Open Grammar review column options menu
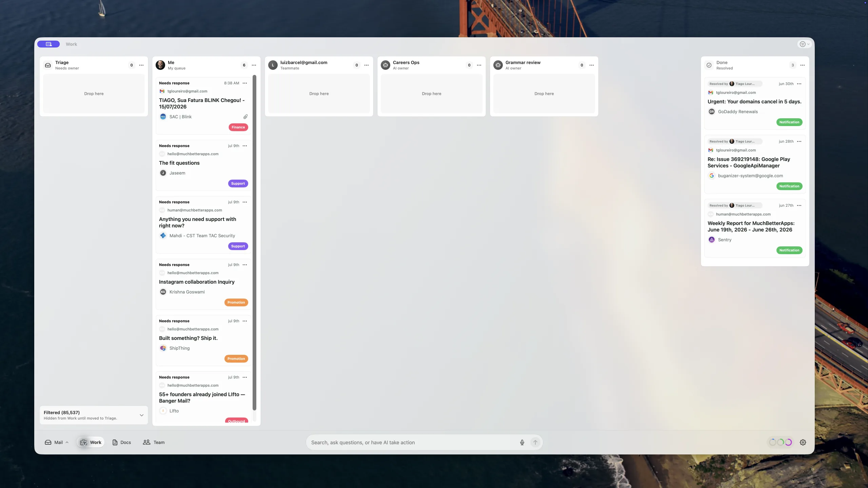868x488 pixels. [592, 65]
